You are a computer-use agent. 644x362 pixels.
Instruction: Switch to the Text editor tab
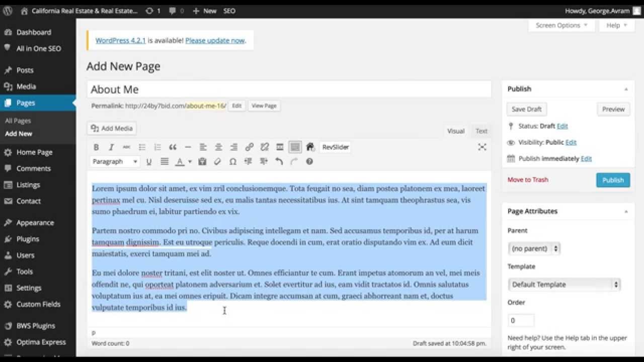tap(481, 131)
